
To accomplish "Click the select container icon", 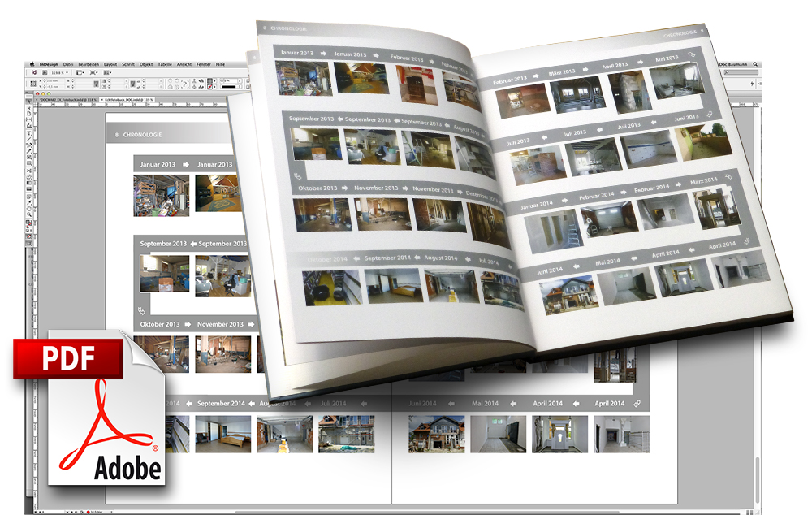I will 194,81.
